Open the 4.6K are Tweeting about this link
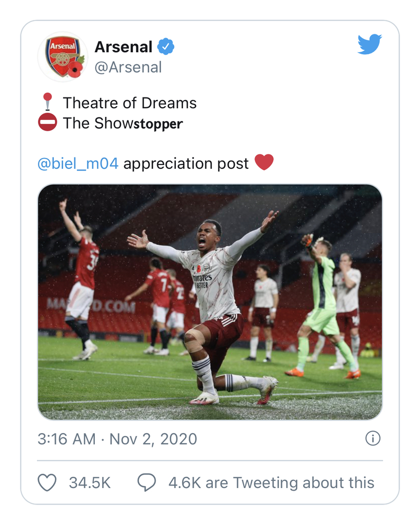This screenshot has height=525, width=420. point(271,483)
